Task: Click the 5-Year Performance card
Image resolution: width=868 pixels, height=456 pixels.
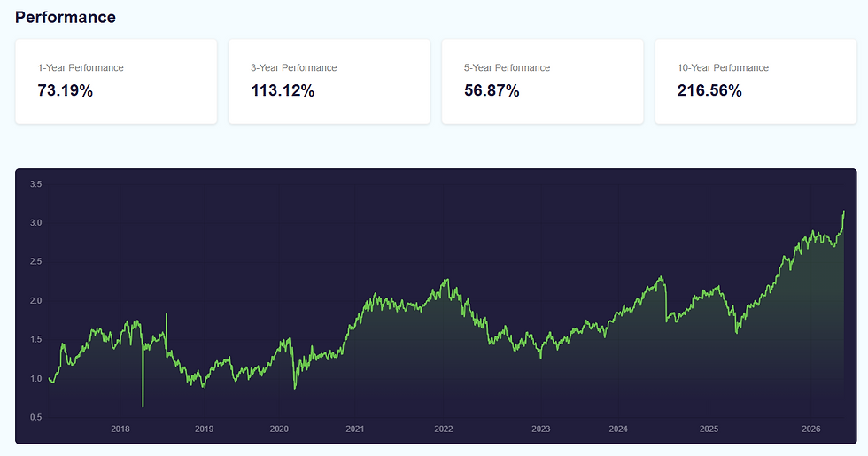Action: coord(542,81)
